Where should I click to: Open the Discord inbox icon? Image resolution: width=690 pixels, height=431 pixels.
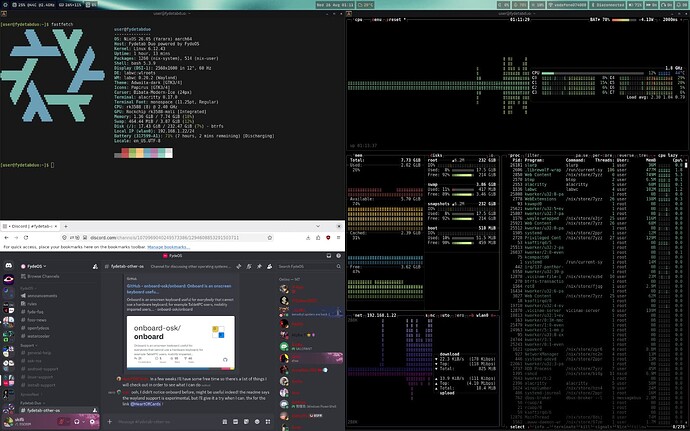(x=329, y=256)
